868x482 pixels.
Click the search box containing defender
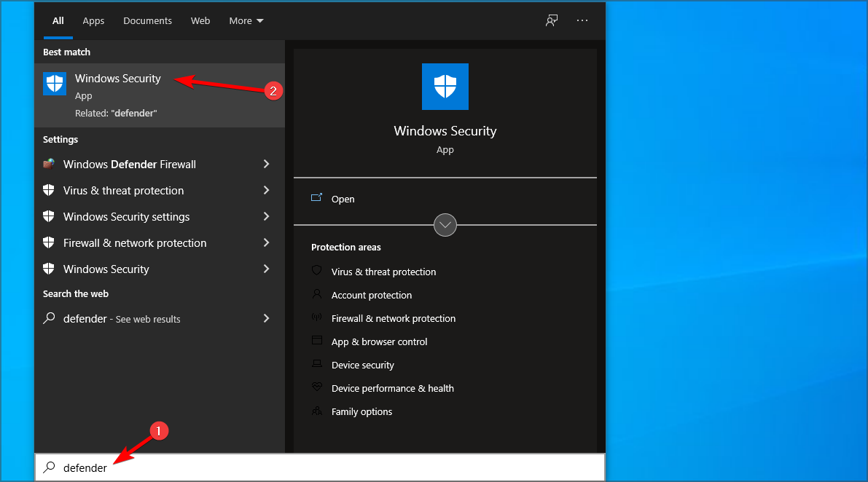pyautogui.click(x=320, y=467)
